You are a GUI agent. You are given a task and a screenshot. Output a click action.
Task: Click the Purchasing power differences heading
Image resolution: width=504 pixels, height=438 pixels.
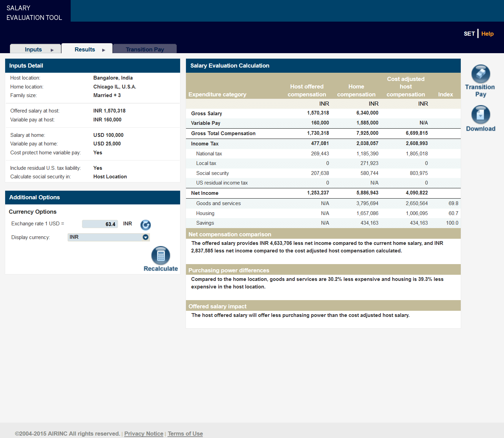pos(228,270)
